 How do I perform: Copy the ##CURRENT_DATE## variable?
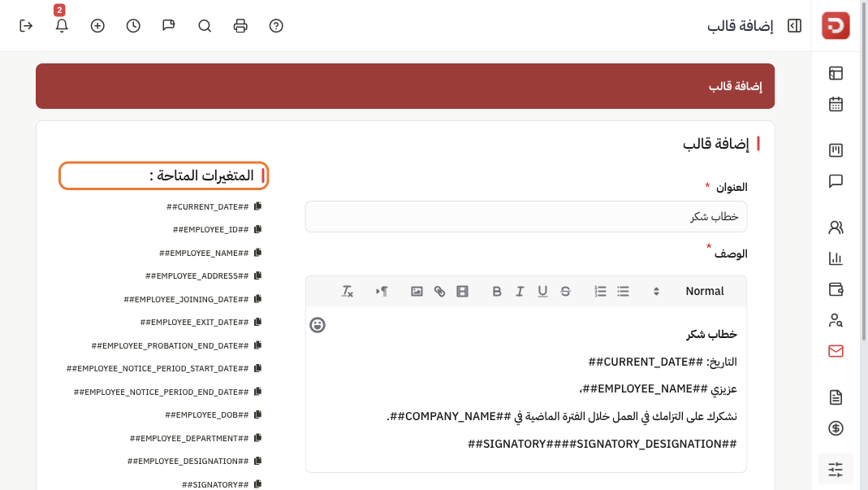(257, 206)
